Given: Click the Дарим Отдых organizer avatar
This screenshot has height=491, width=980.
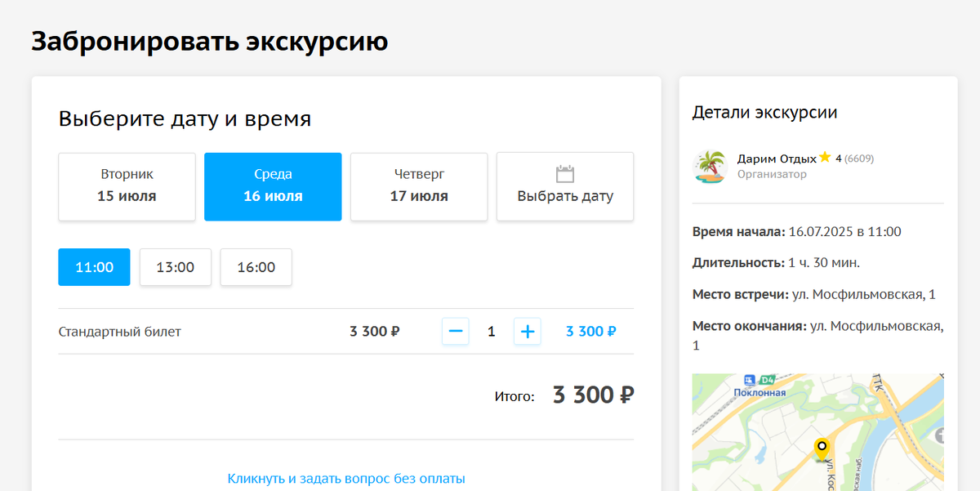Looking at the screenshot, I should coord(710,166).
